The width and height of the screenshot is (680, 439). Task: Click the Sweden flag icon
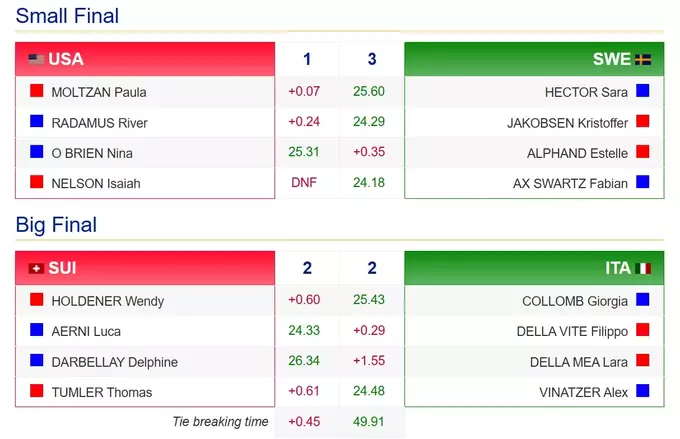pos(643,59)
